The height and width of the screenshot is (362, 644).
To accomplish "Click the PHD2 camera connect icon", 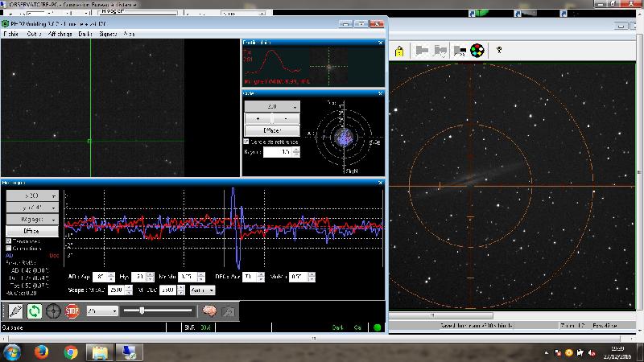I will [14, 311].
